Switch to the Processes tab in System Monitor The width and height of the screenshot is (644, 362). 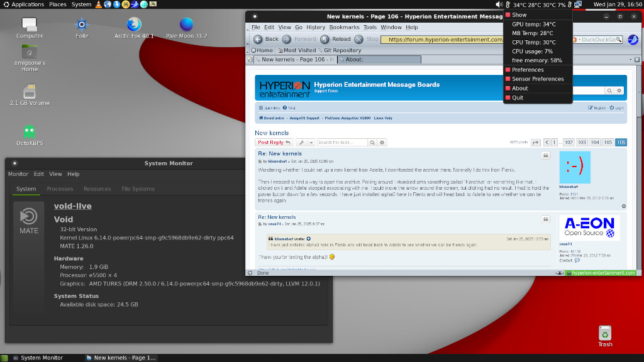pos(60,189)
